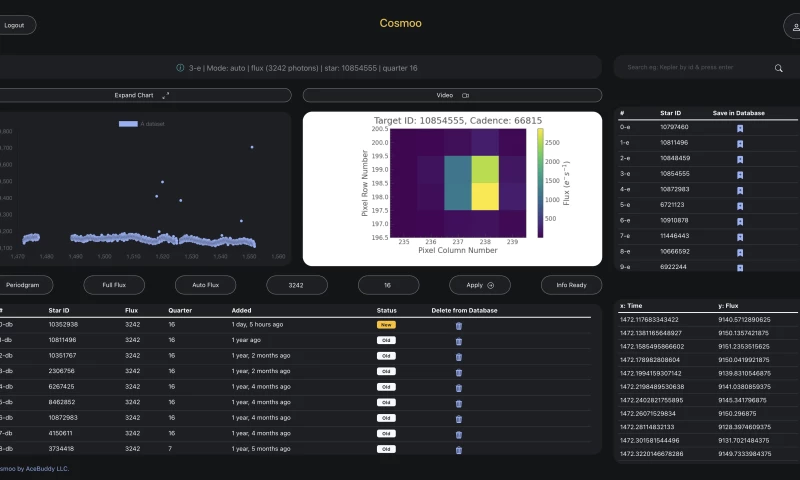800x480 pixels.
Task: Open the Video view
Action: [452, 95]
